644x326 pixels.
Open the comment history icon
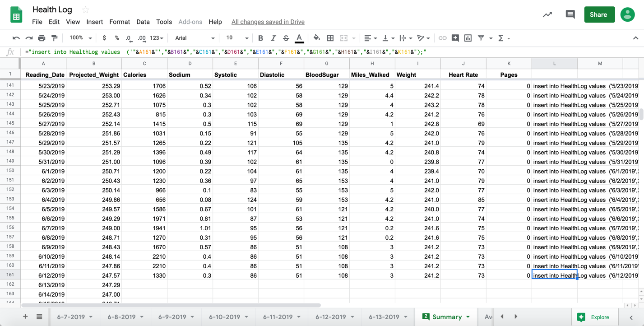[570, 14]
